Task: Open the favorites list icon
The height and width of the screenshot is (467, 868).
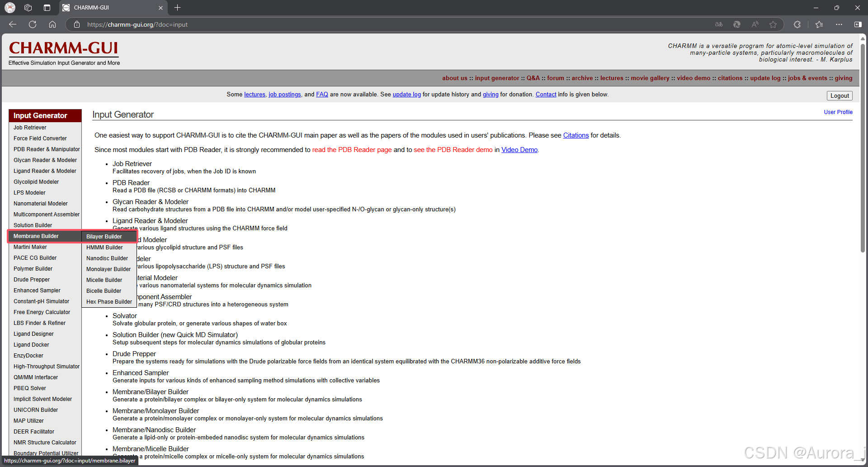Action: click(819, 24)
